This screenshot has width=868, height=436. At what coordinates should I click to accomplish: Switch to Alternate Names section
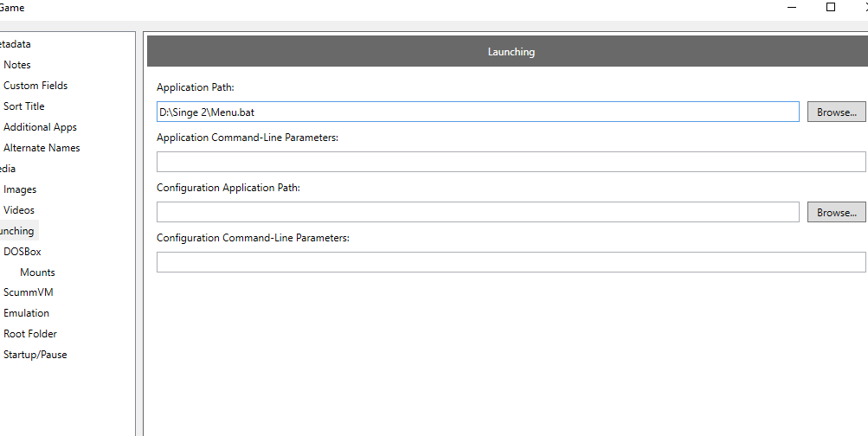click(42, 148)
